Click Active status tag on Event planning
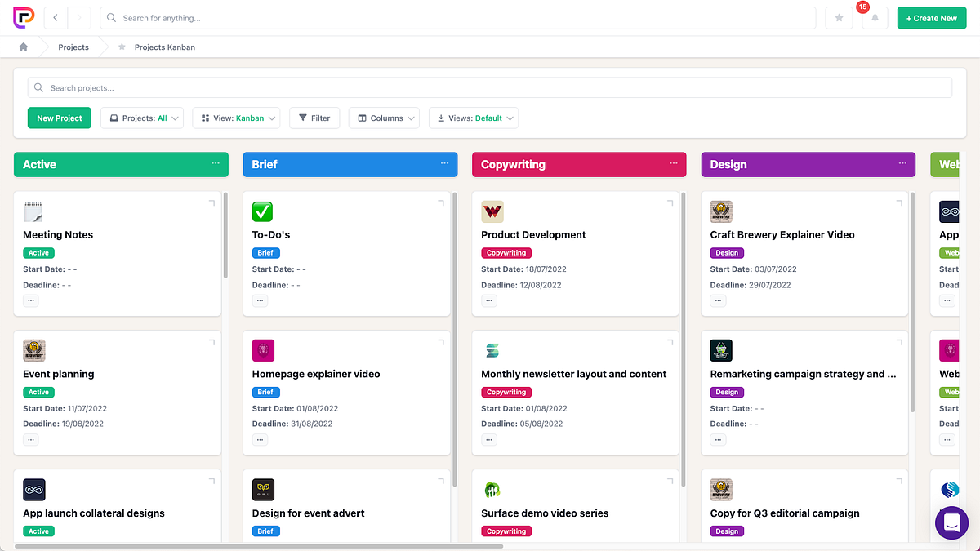Screen dimensions: 980x551 click(x=38, y=392)
